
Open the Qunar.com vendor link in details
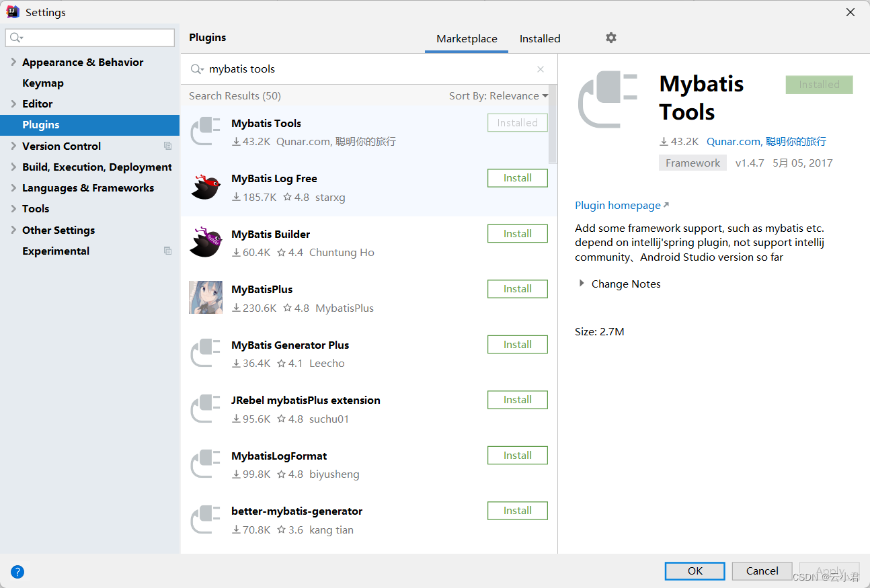pyautogui.click(x=766, y=142)
